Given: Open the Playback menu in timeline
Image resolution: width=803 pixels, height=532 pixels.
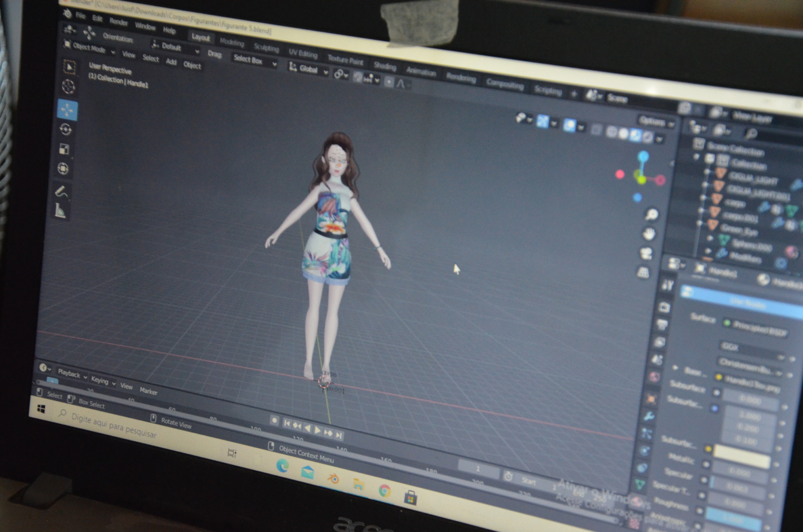Looking at the screenshot, I should (x=72, y=374).
